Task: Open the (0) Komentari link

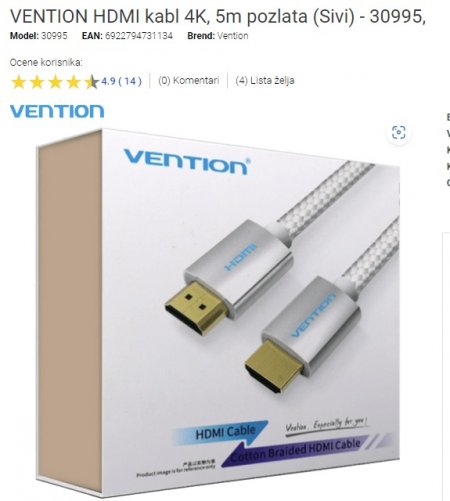Action: (189, 80)
